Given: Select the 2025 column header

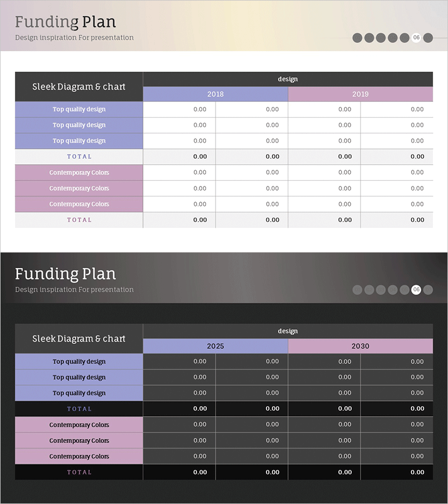Looking at the screenshot, I should [x=216, y=346].
